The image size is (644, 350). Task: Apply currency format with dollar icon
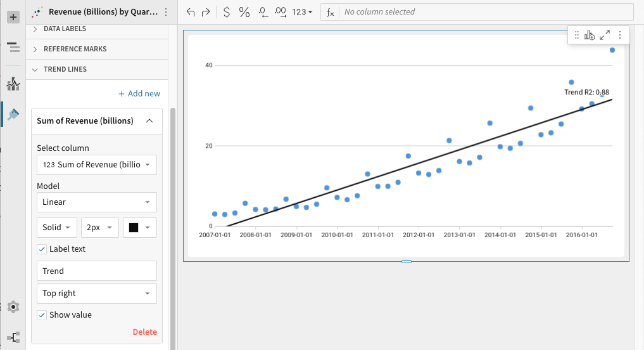click(227, 12)
